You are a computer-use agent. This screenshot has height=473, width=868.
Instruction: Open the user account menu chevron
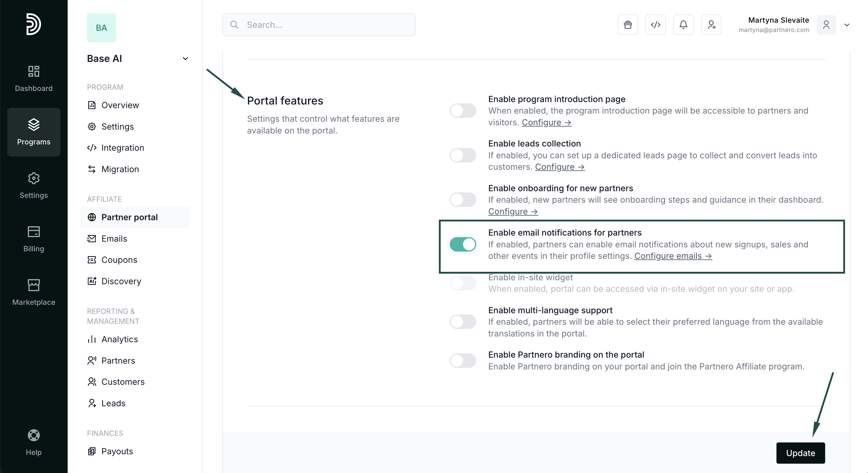tap(847, 25)
